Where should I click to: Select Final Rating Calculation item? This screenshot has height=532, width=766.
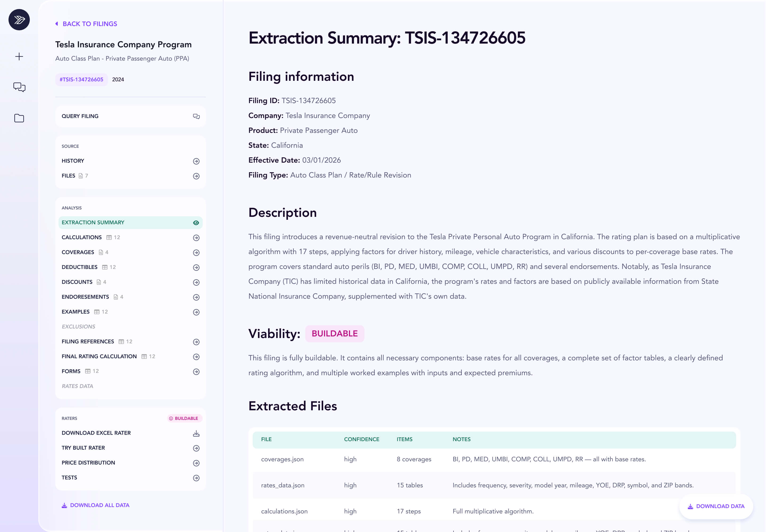[x=99, y=356]
